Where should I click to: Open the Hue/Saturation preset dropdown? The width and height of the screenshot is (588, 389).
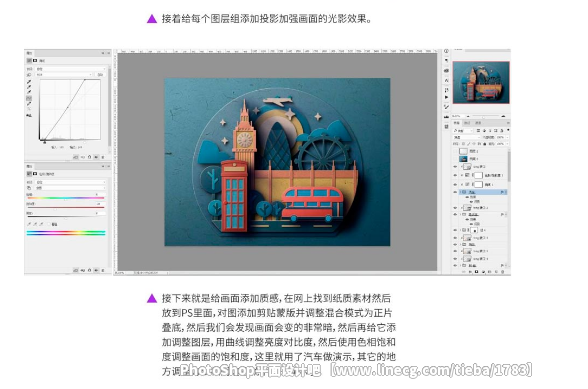click(x=70, y=182)
